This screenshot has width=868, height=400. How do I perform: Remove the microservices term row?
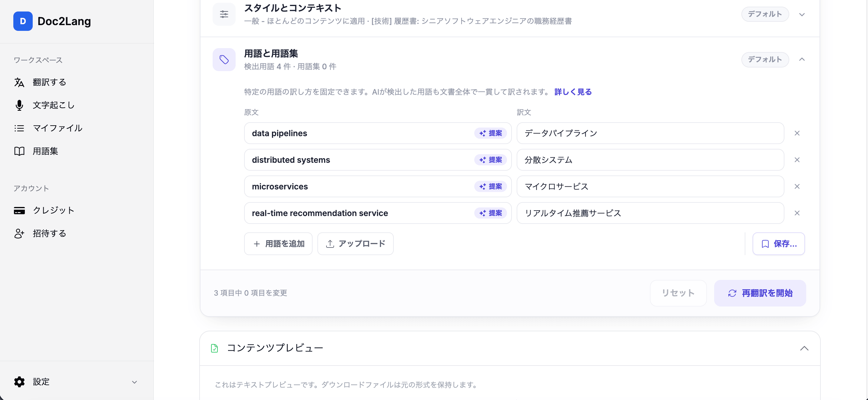tap(797, 186)
